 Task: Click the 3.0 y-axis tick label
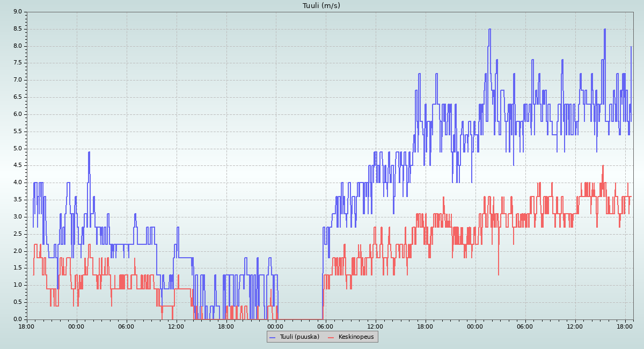tap(18, 217)
